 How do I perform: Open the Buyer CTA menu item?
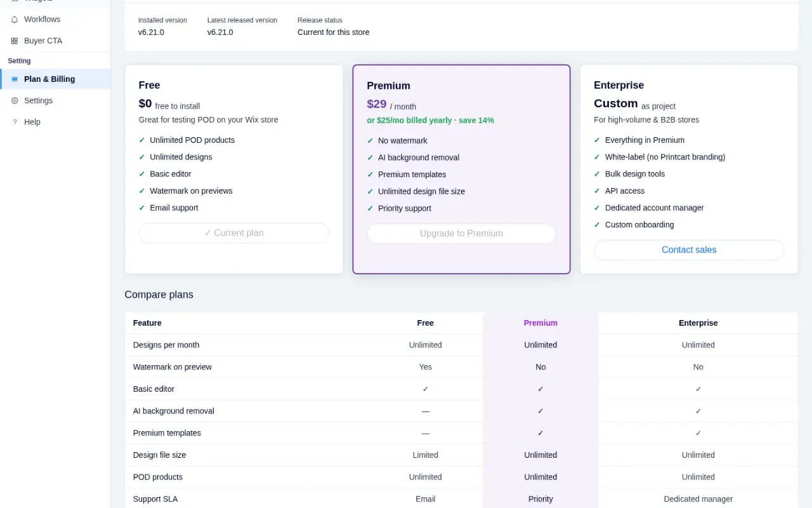click(x=55, y=41)
